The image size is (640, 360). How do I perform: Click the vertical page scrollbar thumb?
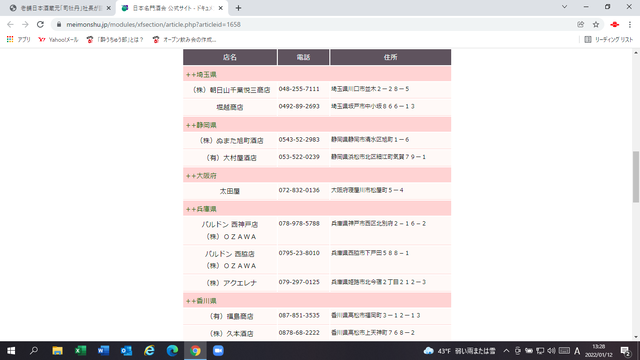point(636,176)
